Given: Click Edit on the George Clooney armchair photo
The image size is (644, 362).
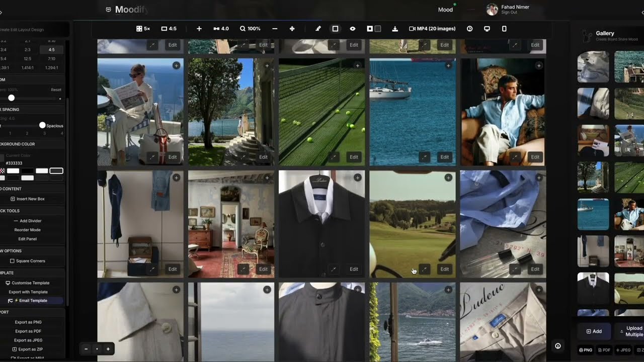Looking at the screenshot, I should click(535, 157).
